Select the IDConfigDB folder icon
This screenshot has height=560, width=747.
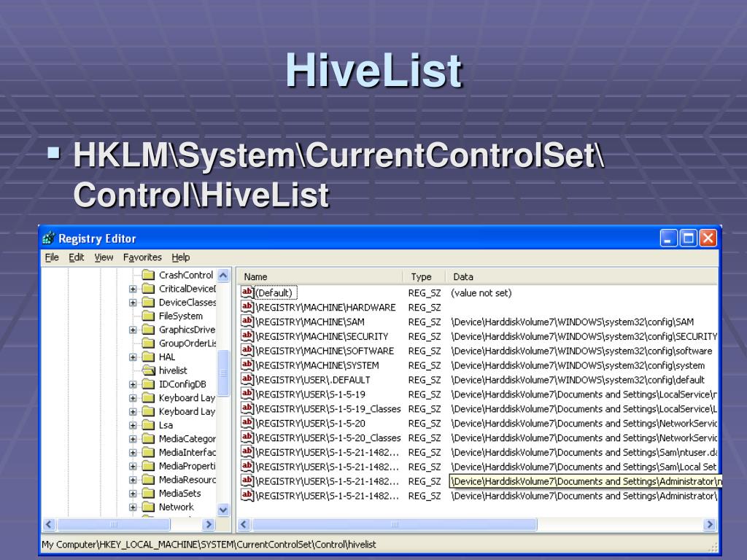149,384
